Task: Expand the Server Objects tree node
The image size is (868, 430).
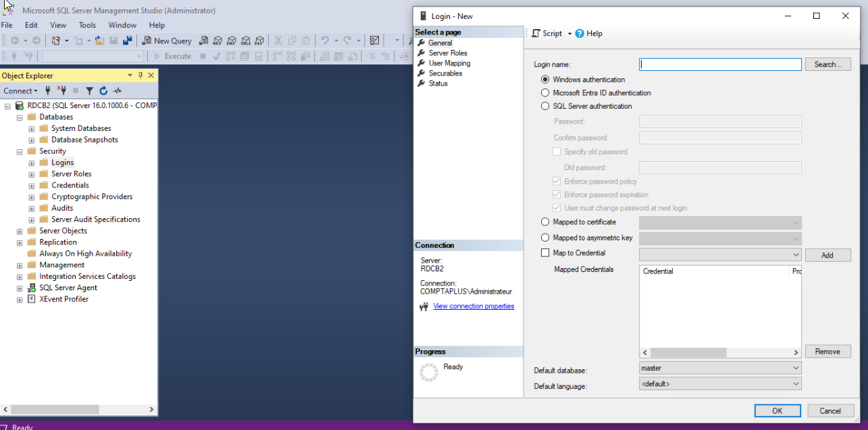Action: (x=20, y=231)
